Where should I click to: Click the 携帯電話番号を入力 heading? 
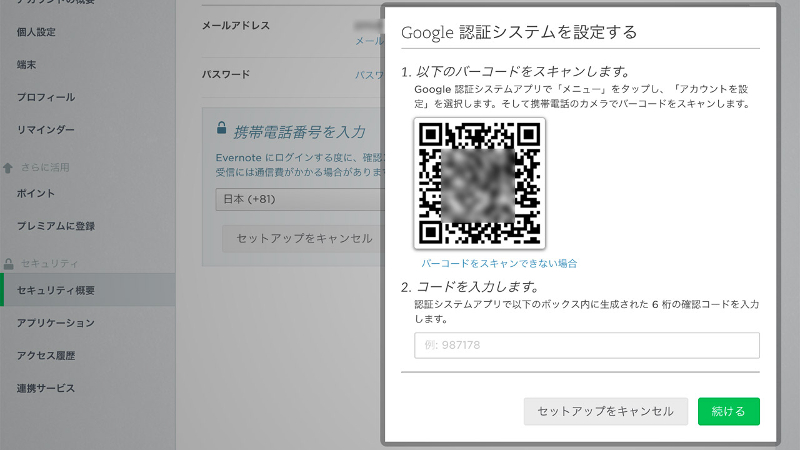tap(299, 132)
